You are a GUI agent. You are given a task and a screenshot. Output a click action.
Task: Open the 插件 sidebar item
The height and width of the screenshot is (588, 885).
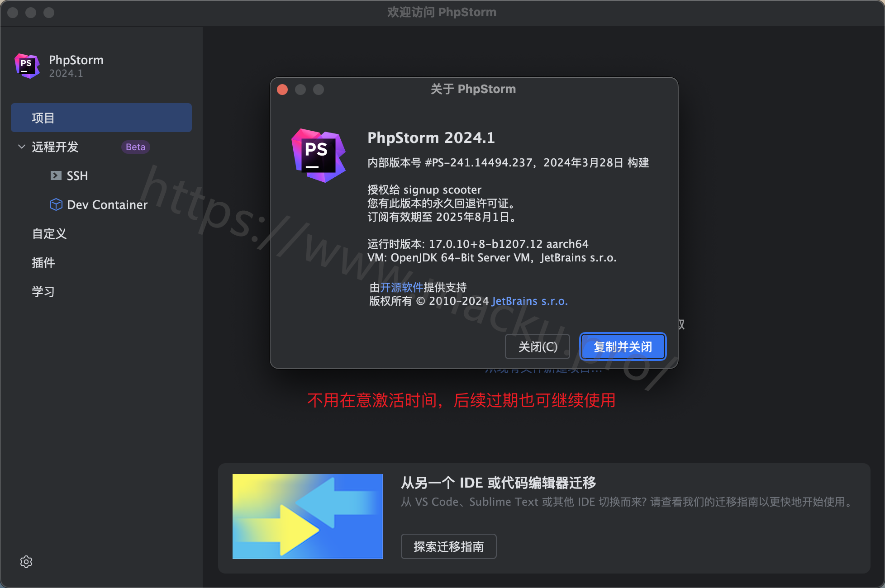click(43, 262)
